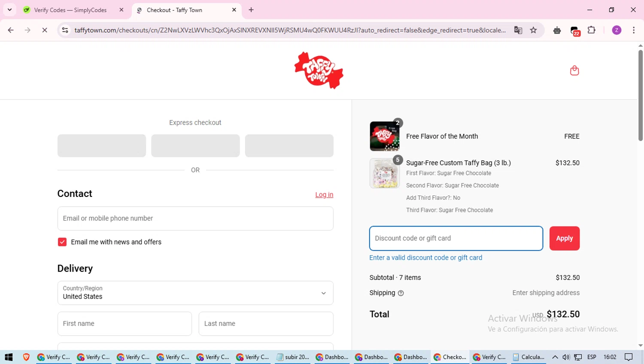This screenshot has height=364, width=644.
Task: Open the Z profile avatar
Action: point(617,30)
